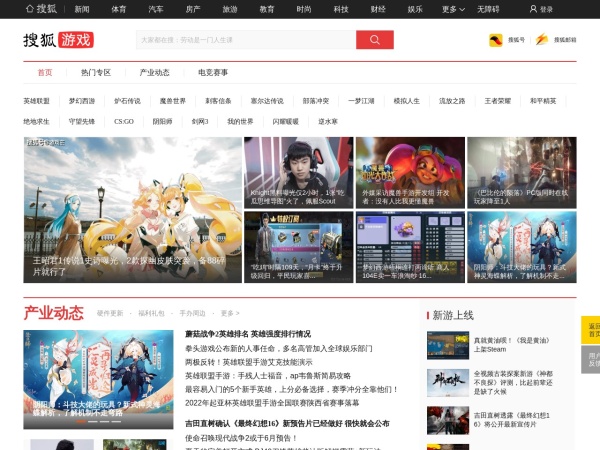Viewport: 600px width, 450px height.
Task: Click the grey 用户反馈 side button
Action: click(x=591, y=360)
